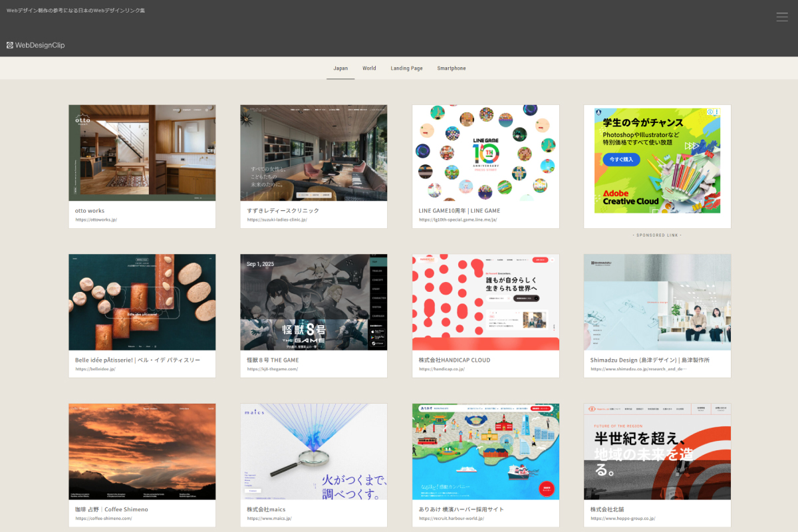Open the otto works thumbnail
Screen dimensions: 798x532
click(142, 152)
